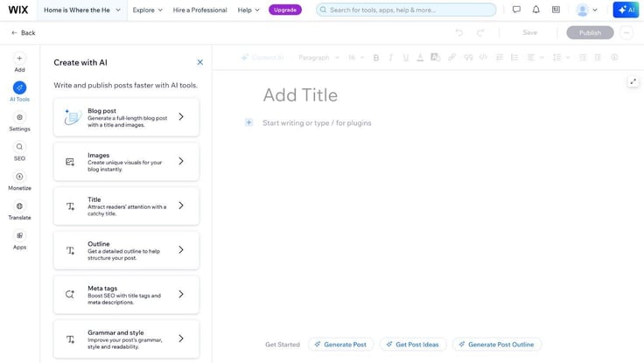Increase indent of text
This screenshot has width=644, height=363.
coord(598,58)
